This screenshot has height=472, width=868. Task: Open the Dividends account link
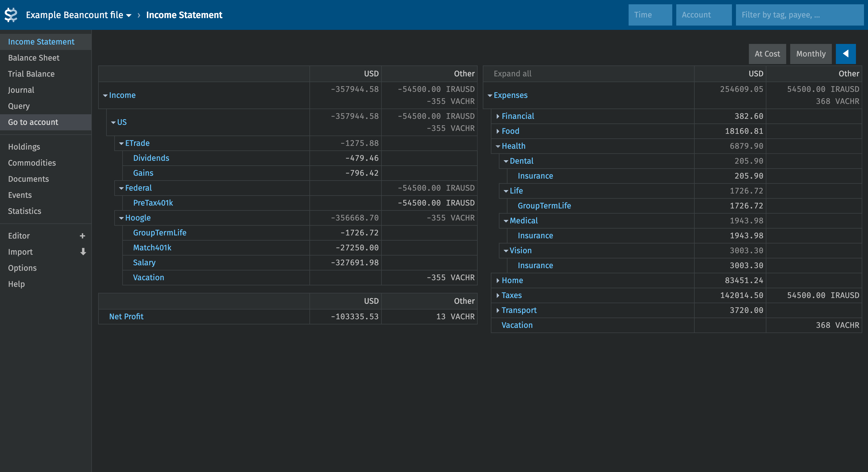pyautogui.click(x=151, y=158)
